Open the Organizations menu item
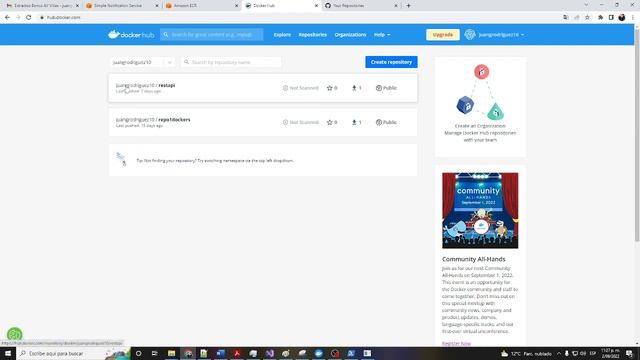 350,35
